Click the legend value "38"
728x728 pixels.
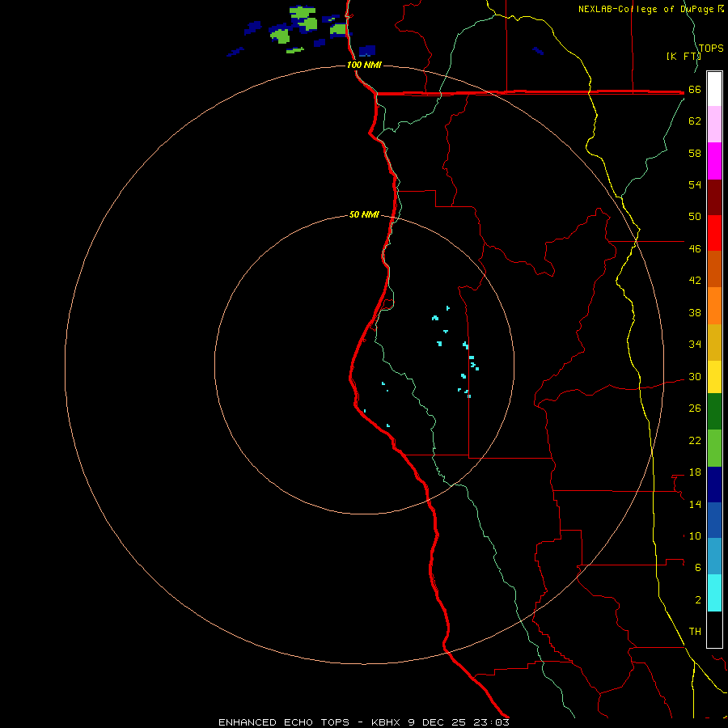695,312
